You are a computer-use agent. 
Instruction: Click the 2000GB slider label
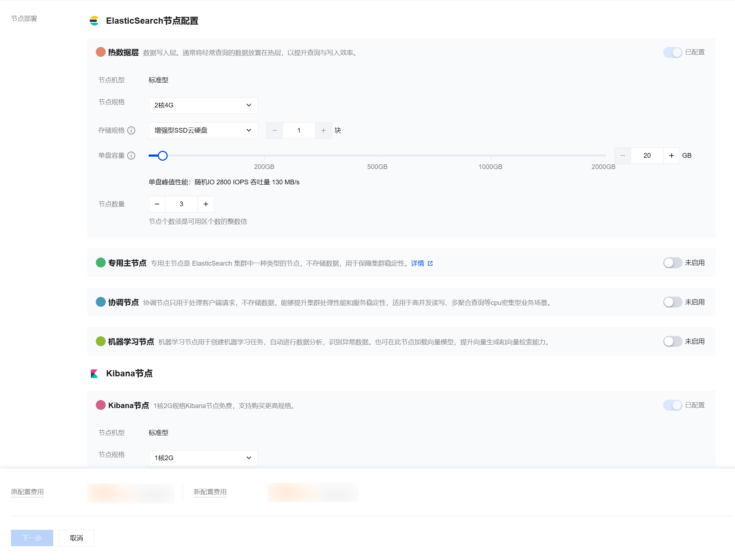coord(603,167)
